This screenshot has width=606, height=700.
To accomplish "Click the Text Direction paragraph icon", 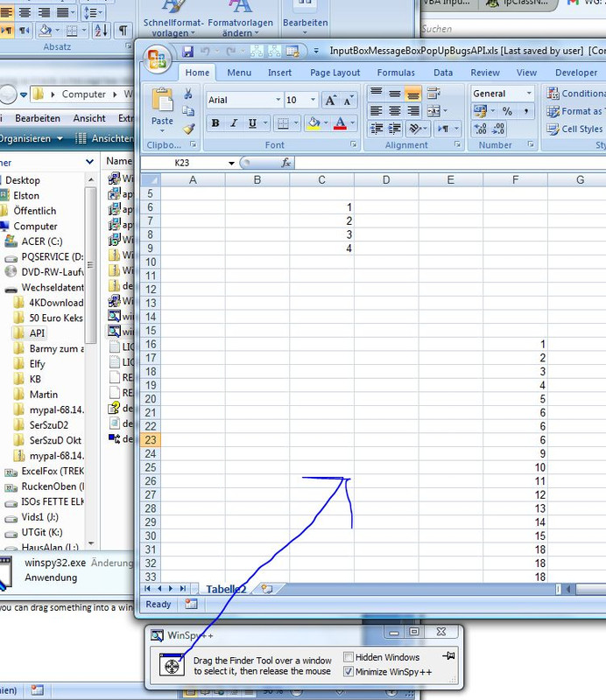I will click(x=444, y=129).
